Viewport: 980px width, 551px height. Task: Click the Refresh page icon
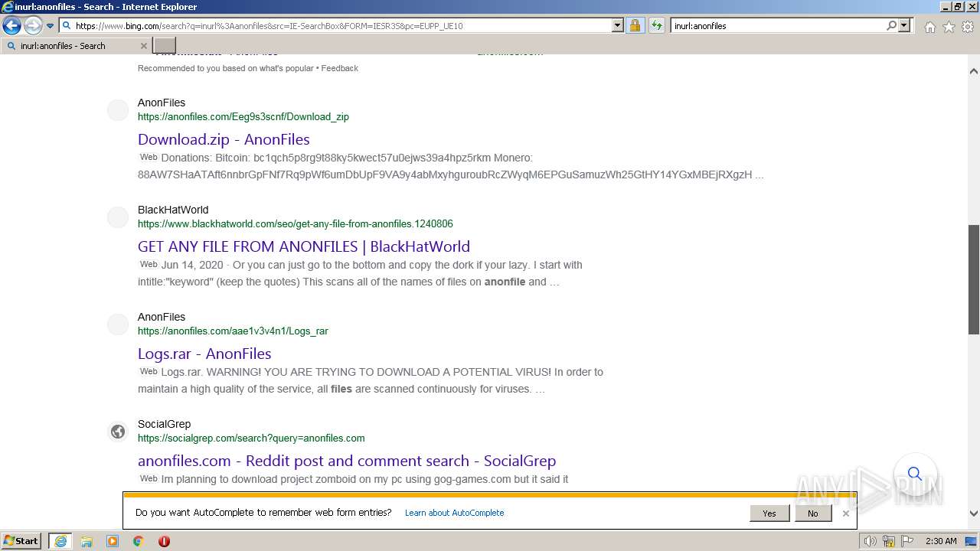pyautogui.click(x=656, y=25)
